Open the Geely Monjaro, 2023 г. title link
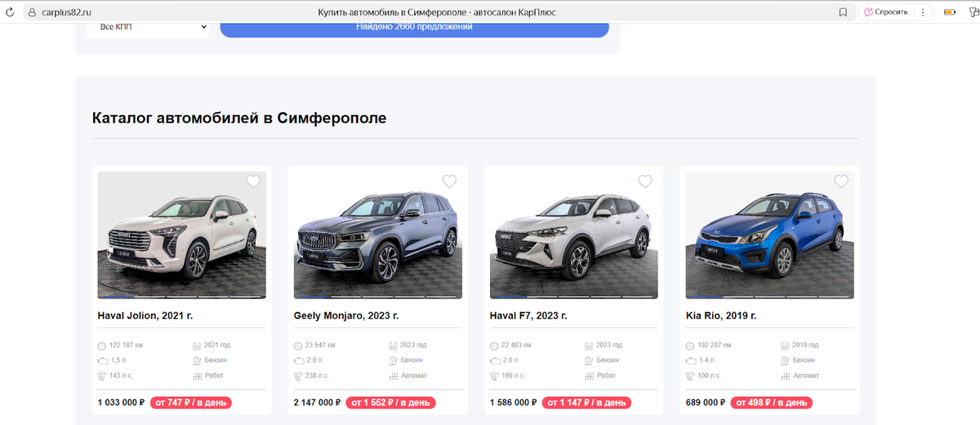The width and height of the screenshot is (980, 425). tap(346, 315)
